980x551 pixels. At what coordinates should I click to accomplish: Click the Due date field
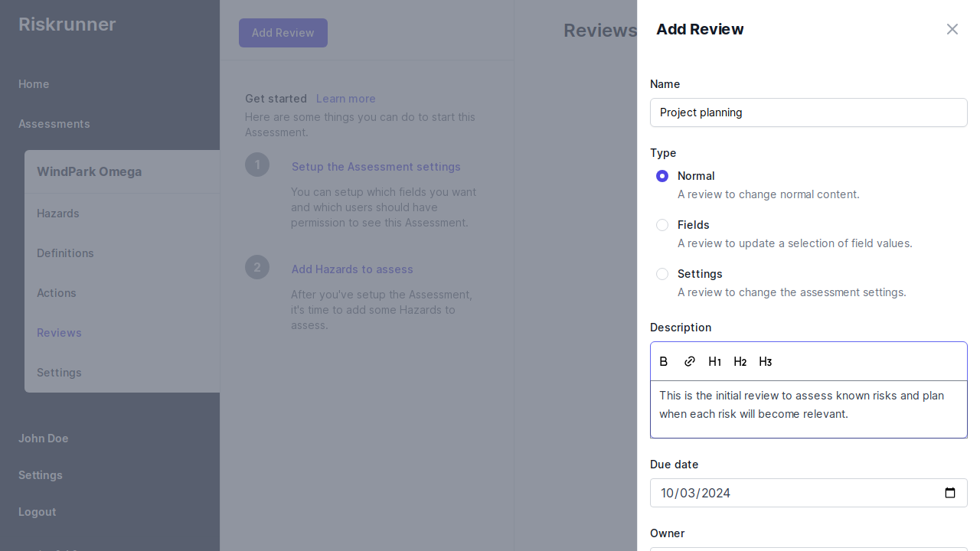click(x=796, y=493)
